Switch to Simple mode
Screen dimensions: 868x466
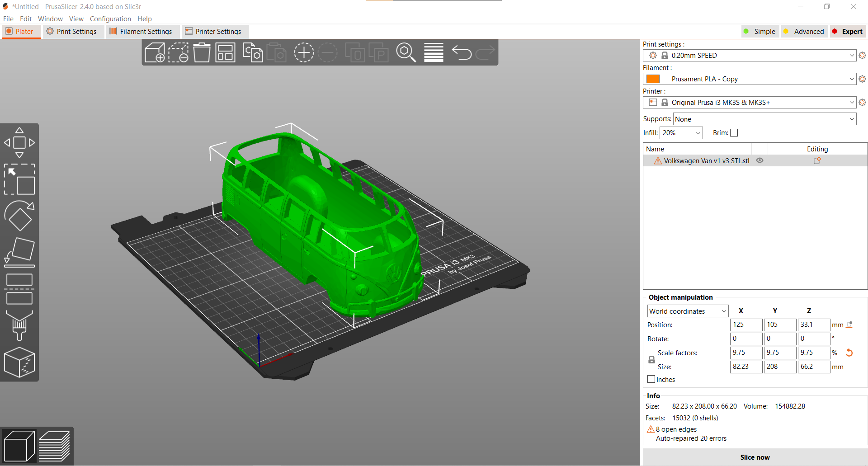[760, 31]
